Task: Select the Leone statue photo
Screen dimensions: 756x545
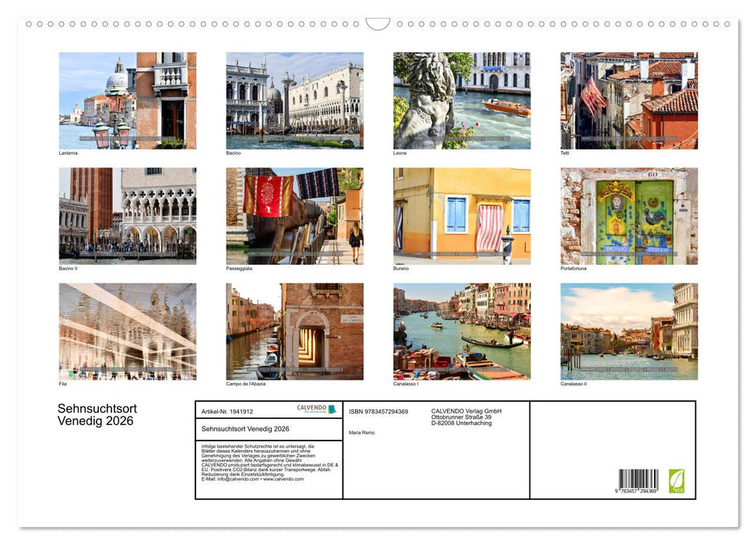Action: pos(461,100)
